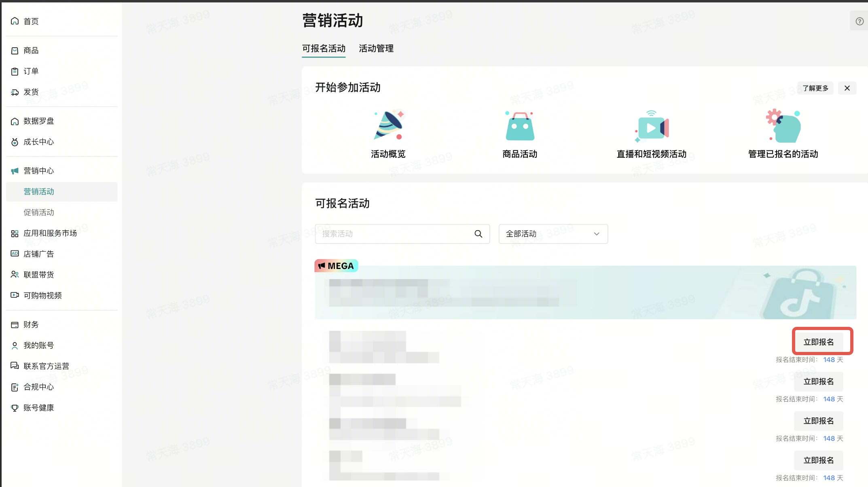The height and width of the screenshot is (487, 868).
Task: Click the search magnifier icon
Action: coord(478,234)
